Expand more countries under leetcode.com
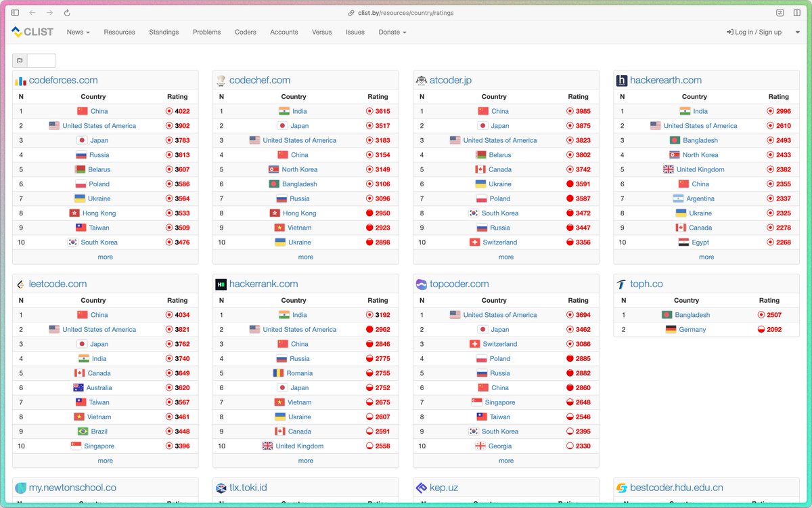The image size is (812, 508). click(x=106, y=461)
